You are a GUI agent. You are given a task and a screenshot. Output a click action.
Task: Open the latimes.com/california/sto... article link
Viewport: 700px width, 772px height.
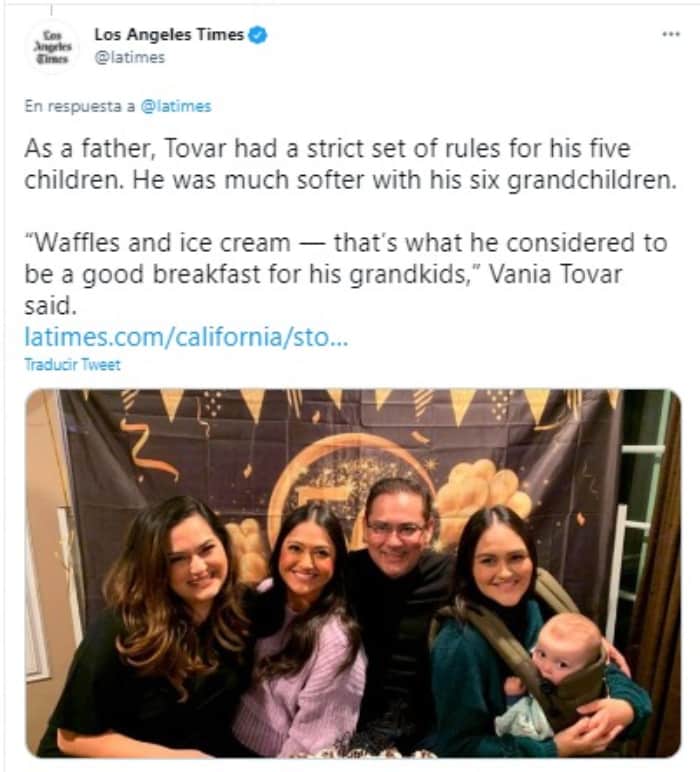tap(186, 336)
